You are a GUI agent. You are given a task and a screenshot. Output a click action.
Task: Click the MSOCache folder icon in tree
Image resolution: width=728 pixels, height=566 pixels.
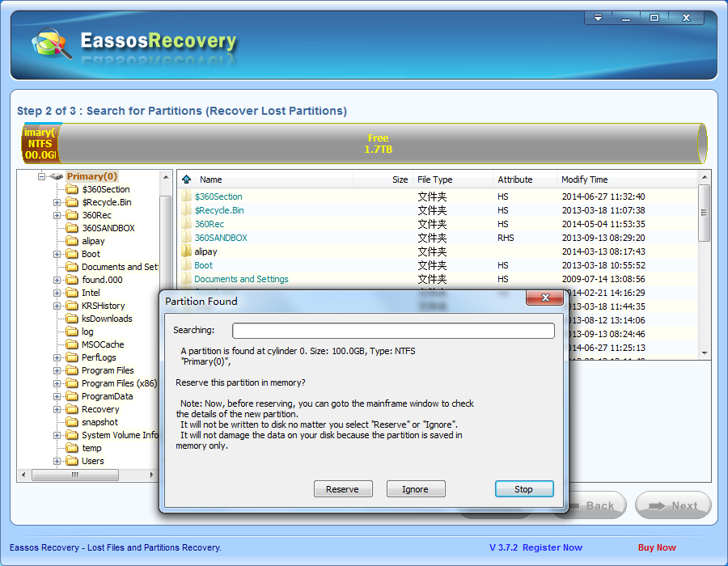(x=72, y=344)
